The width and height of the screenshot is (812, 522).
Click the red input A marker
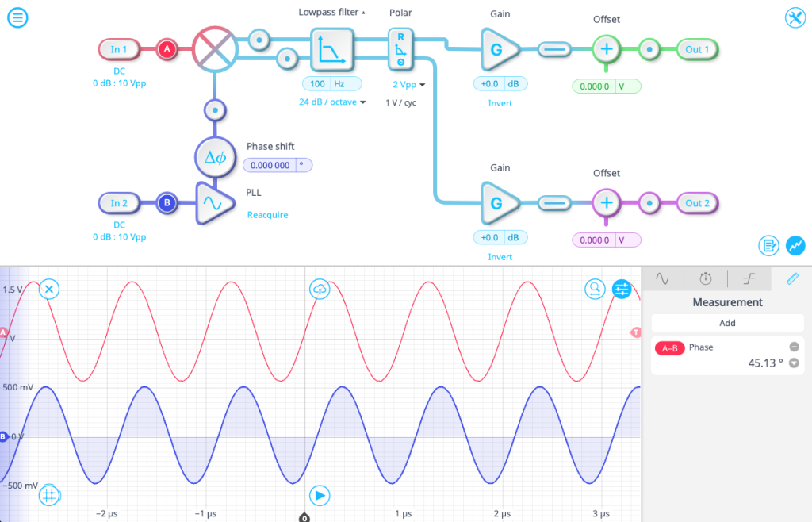click(x=167, y=49)
